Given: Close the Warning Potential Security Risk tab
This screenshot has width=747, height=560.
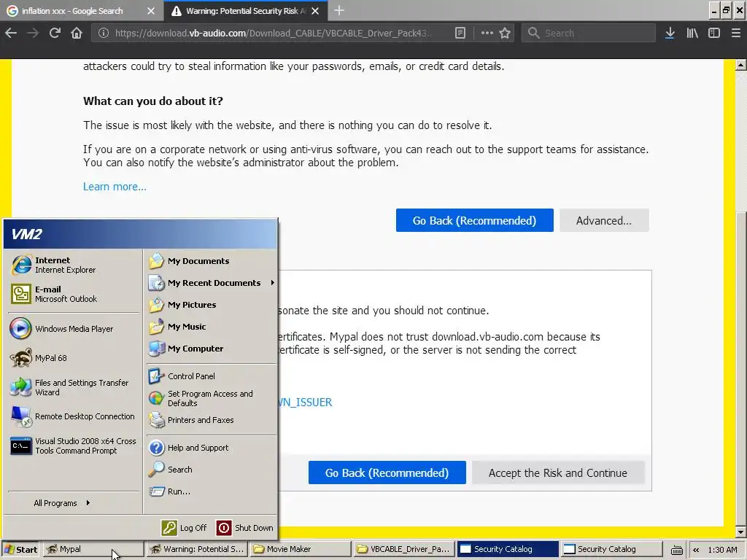Looking at the screenshot, I should pyautogui.click(x=315, y=10).
